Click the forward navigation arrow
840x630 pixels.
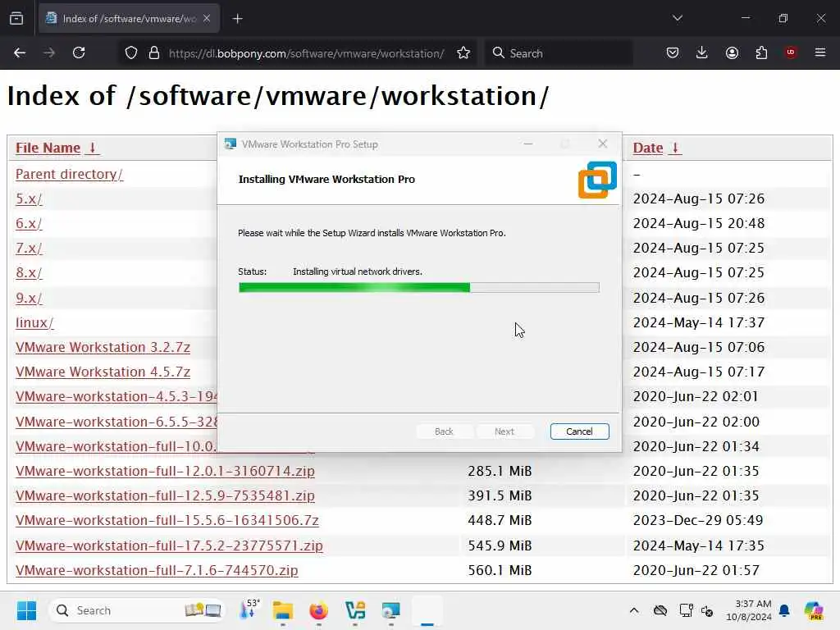49,52
